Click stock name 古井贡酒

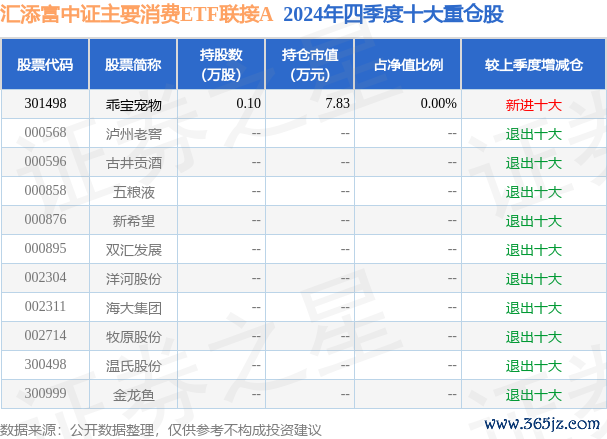tap(134, 163)
